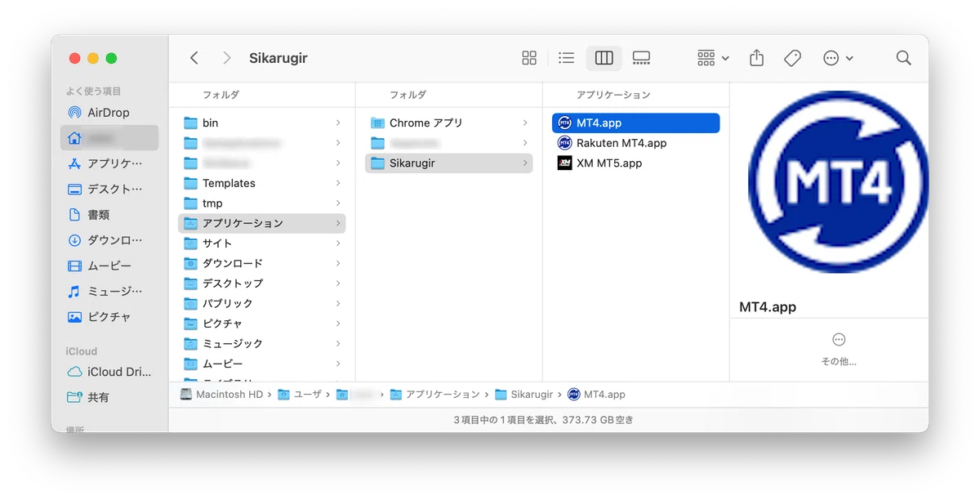Expand the tmp folder chevron
980x500 pixels.
[338, 203]
